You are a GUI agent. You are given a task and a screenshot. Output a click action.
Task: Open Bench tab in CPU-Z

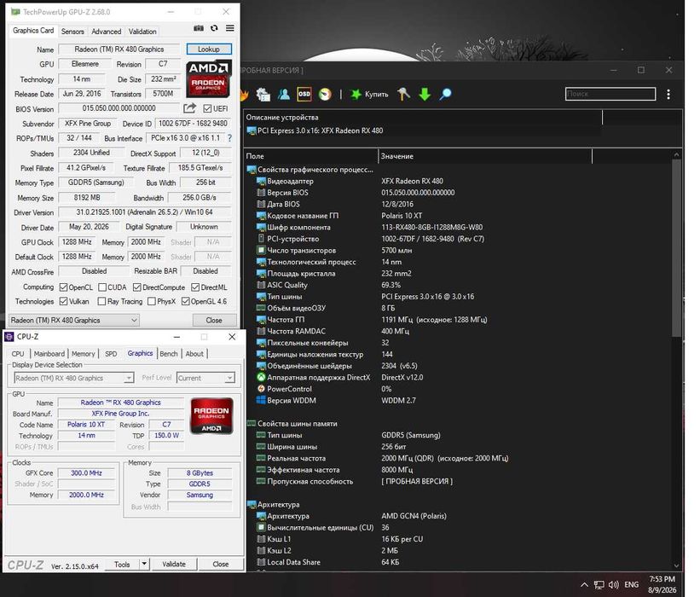click(x=169, y=354)
